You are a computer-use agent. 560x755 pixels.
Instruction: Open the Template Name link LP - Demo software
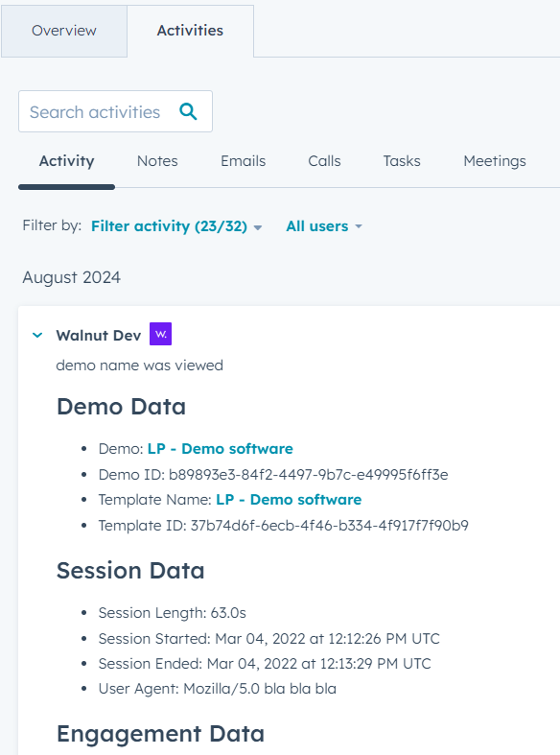point(289,500)
